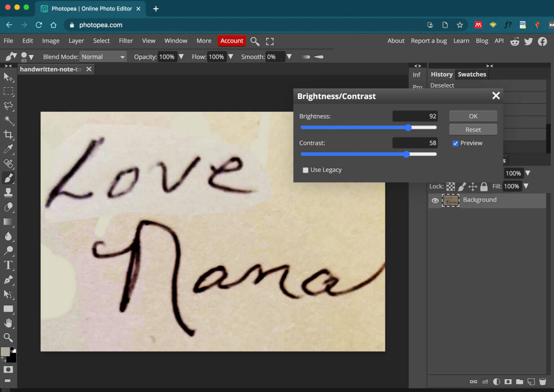This screenshot has width=554, height=392.
Task: Select the Move tool
Action: (x=9, y=77)
